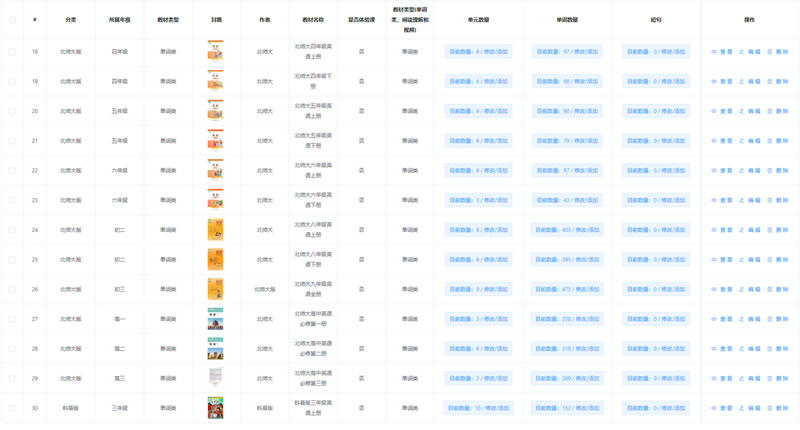Open word count 269 button in row 29

click(567, 378)
